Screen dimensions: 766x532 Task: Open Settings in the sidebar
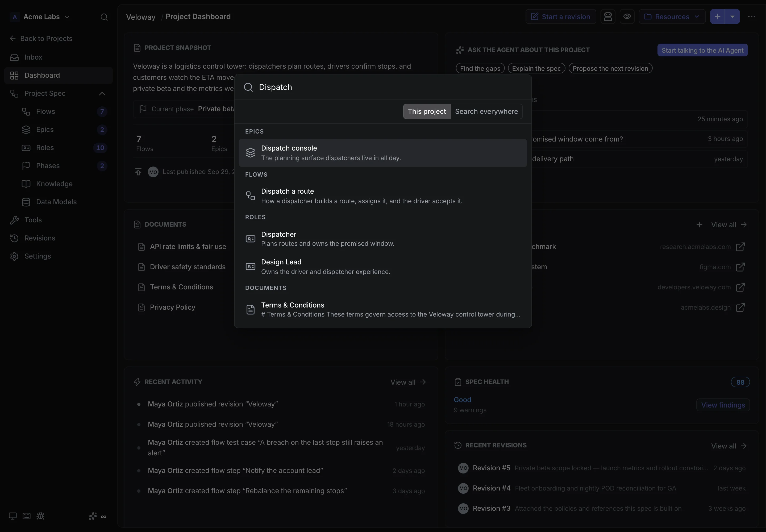pos(58,256)
